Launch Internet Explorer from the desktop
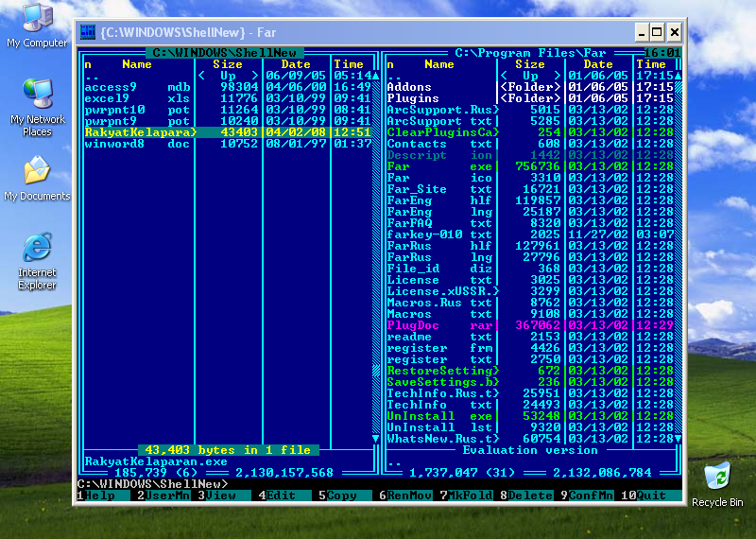Image resolution: width=756 pixels, height=539 pixels. pos(37,261)
